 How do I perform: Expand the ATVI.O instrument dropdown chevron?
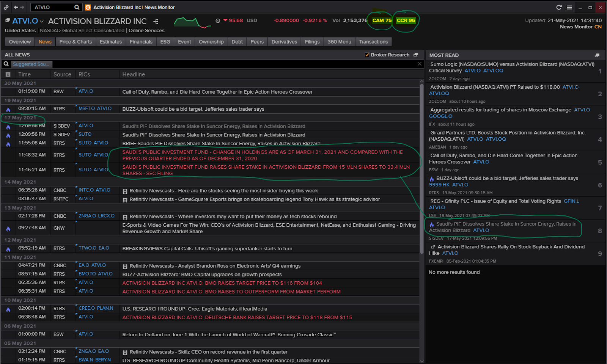42,22
